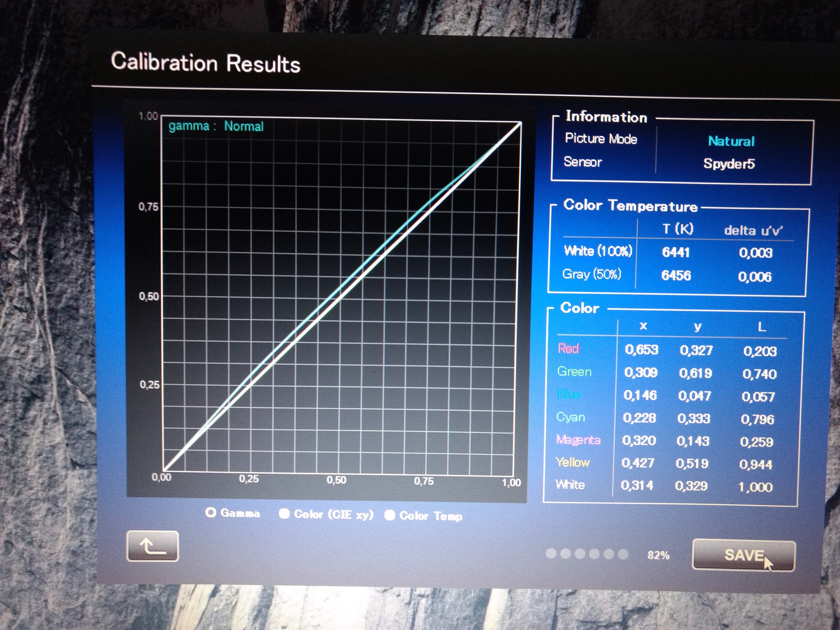The image size is (840, 630).
Task: Click the Calibration Results title
Action: [x=206, y=63]
